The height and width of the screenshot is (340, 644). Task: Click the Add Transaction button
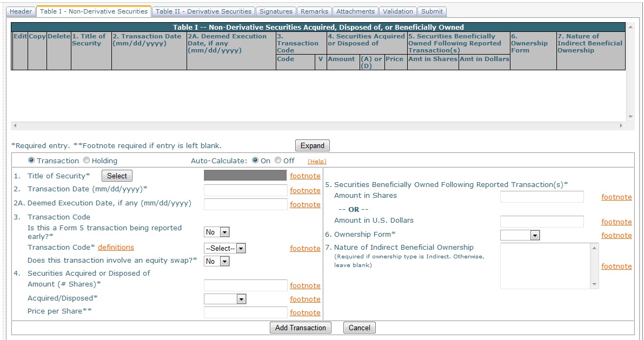pos(301,328)
